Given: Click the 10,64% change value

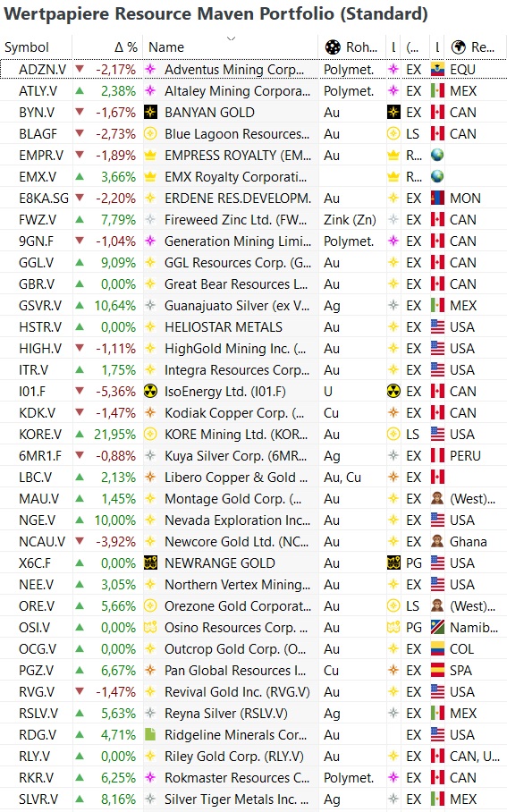Looking at the screenshot, I should click(x=114, y=306).
